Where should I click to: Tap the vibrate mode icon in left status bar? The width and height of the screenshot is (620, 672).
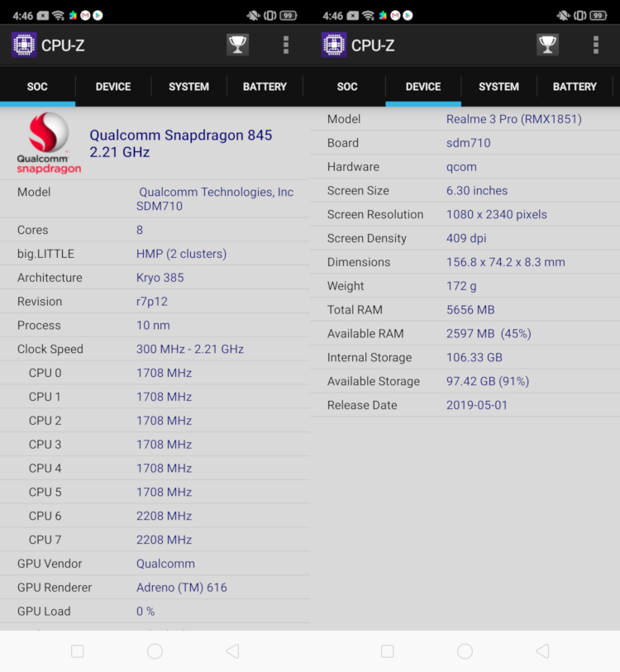tap(270, 16)
